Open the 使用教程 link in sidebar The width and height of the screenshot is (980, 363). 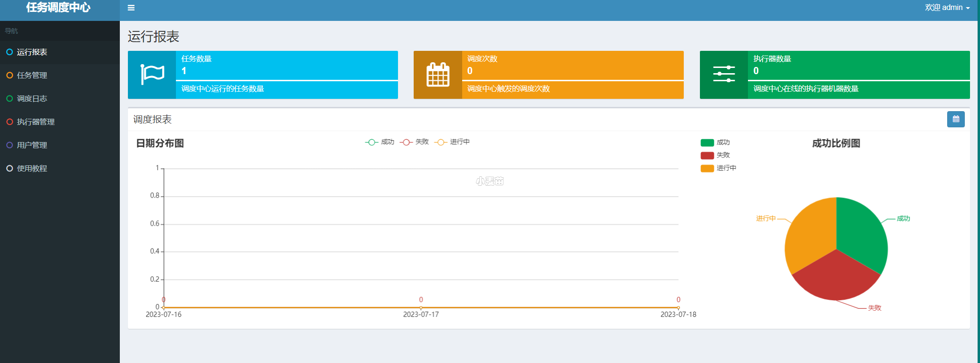(x=60, y=169)
